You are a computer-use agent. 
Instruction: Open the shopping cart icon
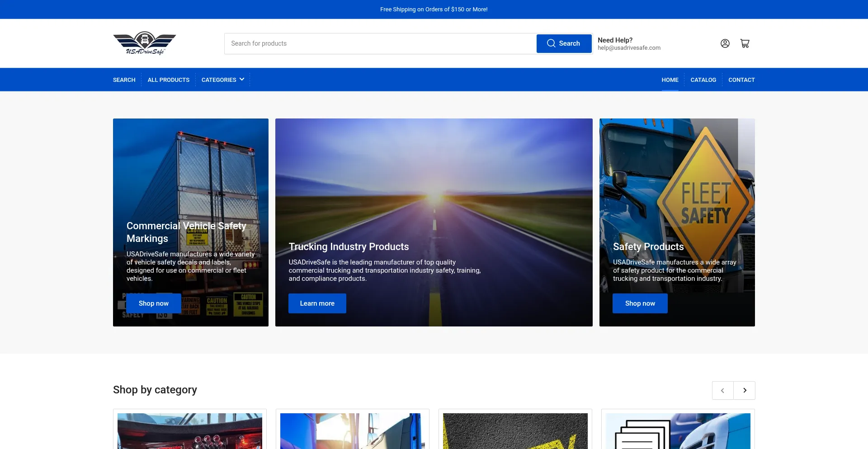pyautogui.click(x=745, y=43)
